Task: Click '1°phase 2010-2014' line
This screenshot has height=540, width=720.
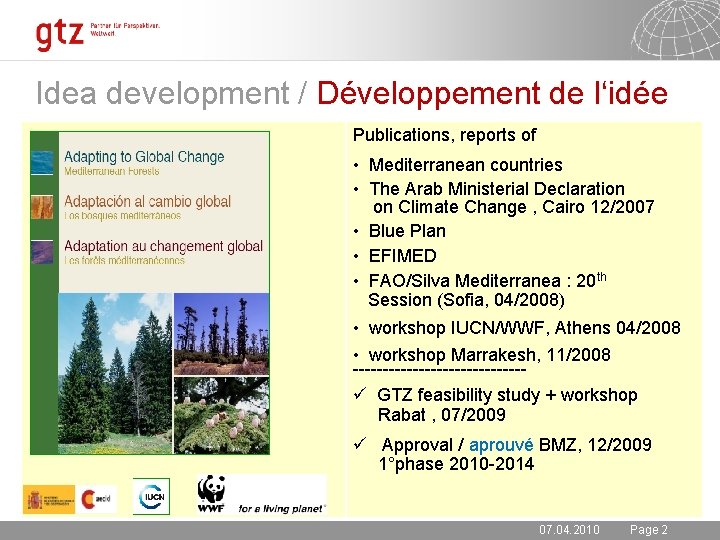Action: click(x=456, y=464)
